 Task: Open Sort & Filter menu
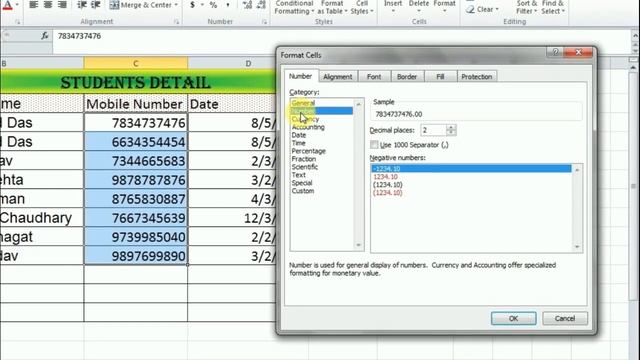pyautogui.click(x=527, y=7)
